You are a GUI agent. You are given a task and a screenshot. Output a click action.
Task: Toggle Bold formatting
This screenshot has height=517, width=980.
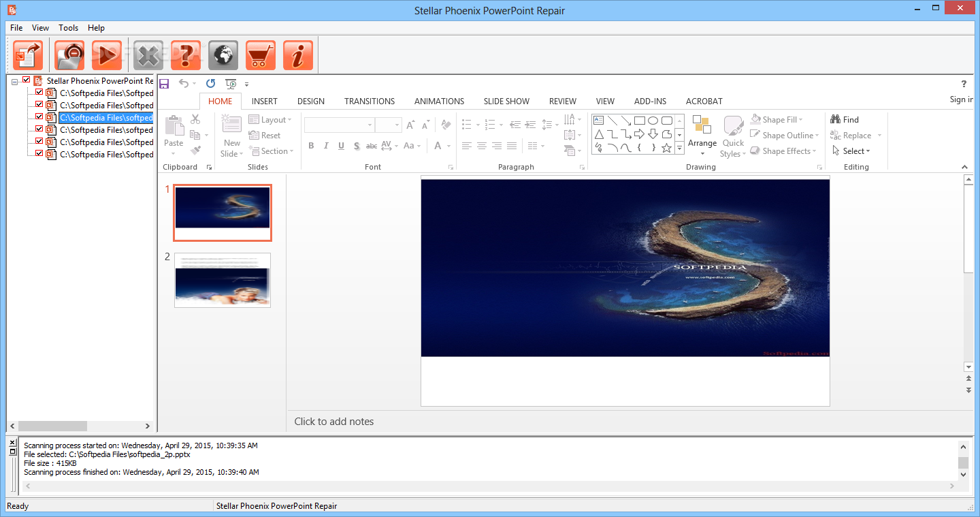[x=311, y=146]
